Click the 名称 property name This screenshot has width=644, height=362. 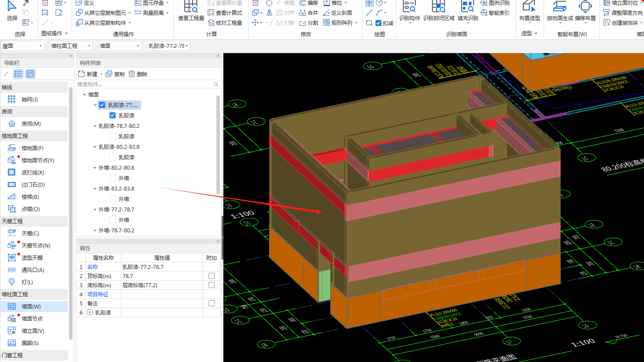93,267
